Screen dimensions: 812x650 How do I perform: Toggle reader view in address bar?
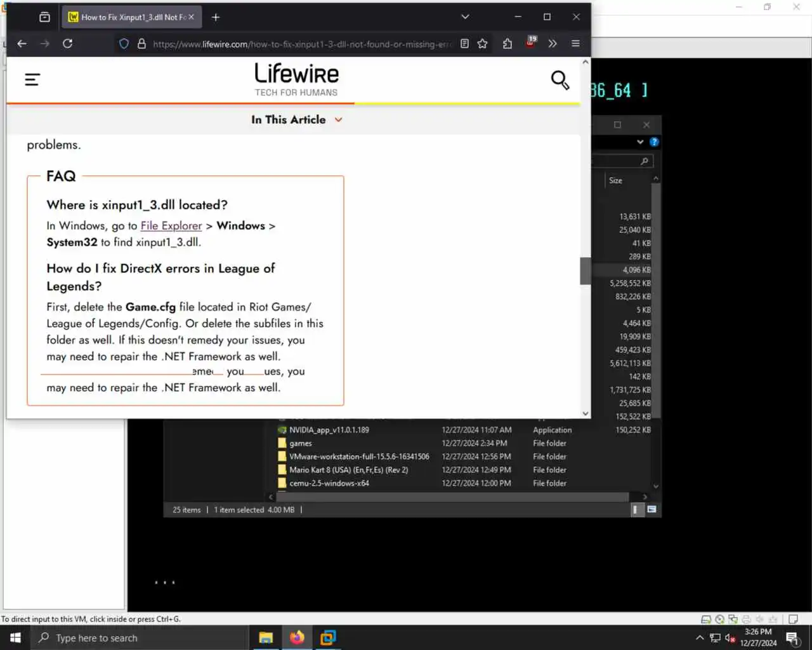point(464,44)
